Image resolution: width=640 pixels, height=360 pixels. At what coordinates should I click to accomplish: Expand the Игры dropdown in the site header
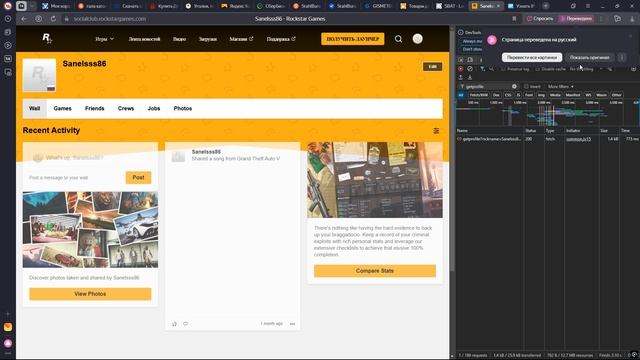point(104,39)
